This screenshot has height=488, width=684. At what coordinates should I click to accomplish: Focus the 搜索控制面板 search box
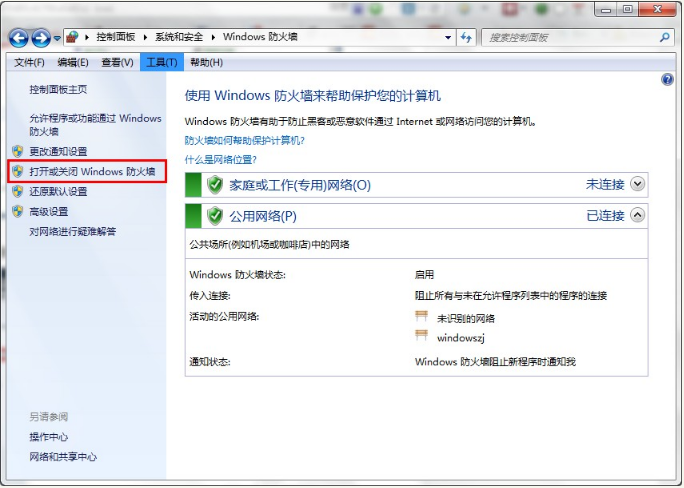coord(577,38)
